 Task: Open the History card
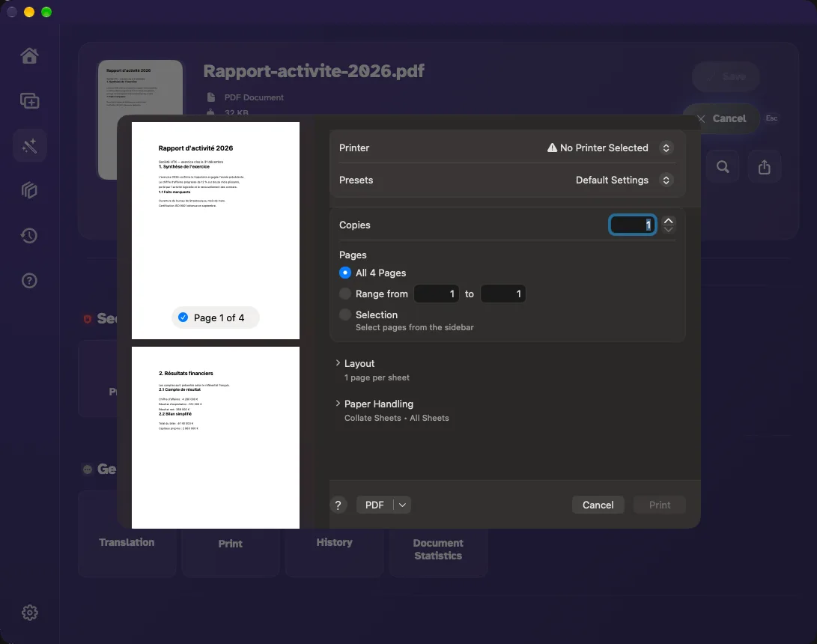tap(334, 542)
